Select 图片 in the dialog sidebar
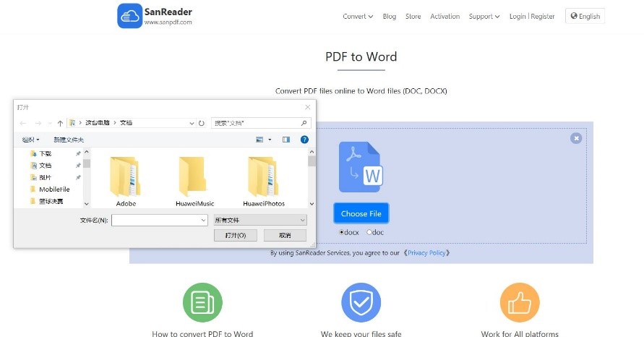 click(x=46, y=177)
